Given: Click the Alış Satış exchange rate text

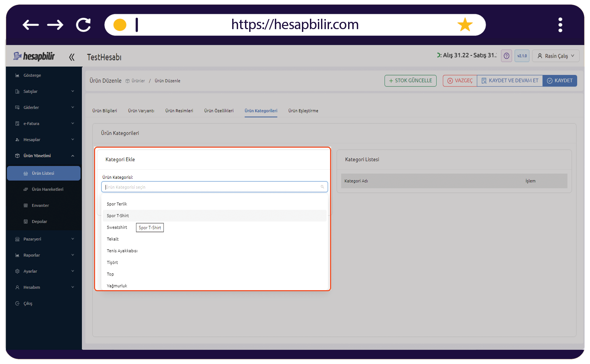Looking at the screenshot, I should 467,55.
